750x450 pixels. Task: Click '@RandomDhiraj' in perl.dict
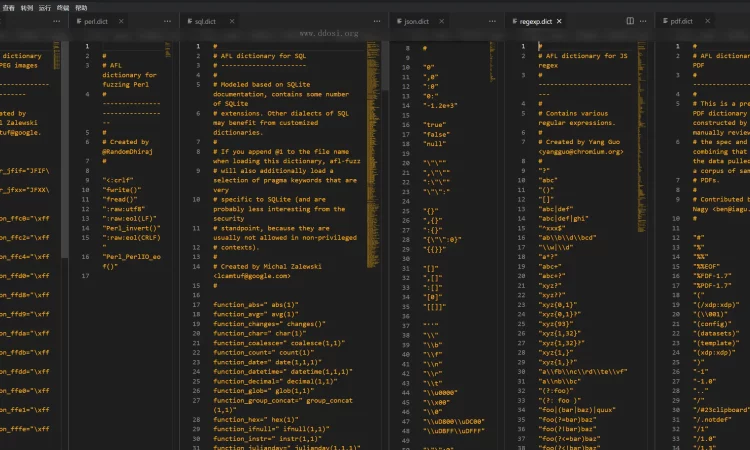[127, 152]
